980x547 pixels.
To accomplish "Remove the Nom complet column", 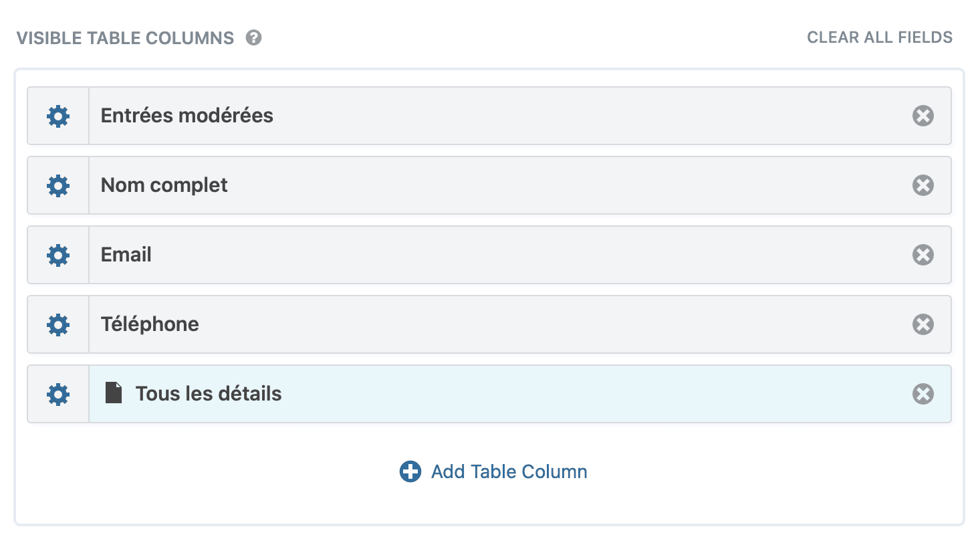I will coord(923,185).
